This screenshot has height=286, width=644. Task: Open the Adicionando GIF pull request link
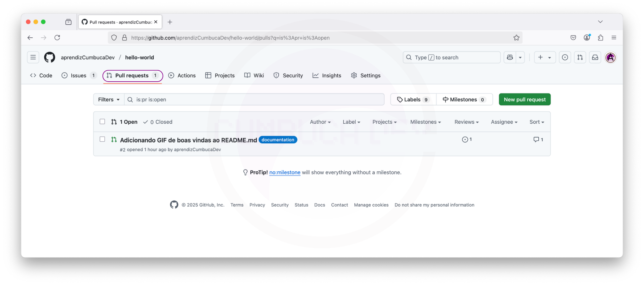coord(188,140)
